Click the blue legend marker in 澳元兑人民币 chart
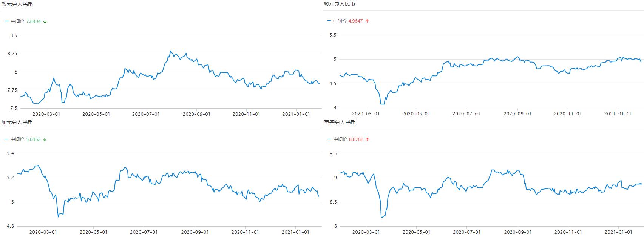 [329, 21]
